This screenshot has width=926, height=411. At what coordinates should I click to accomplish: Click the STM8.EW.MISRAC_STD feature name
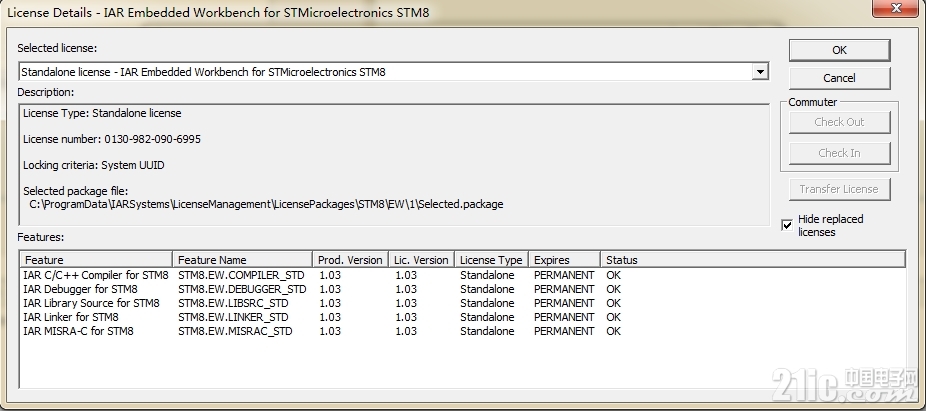235,331
